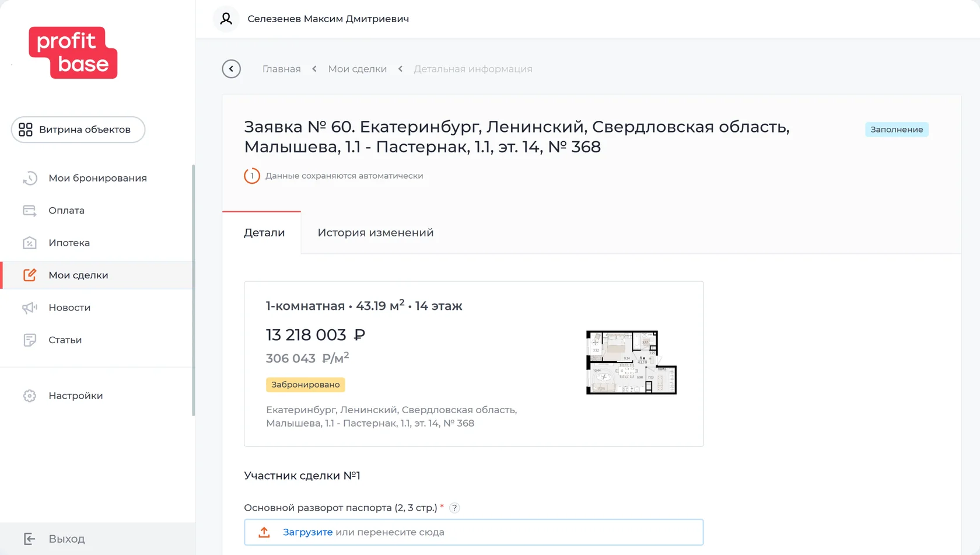Open Мои сделки in sidebar menu
Screen dimensions: 980x555
[x=78, y=275]
